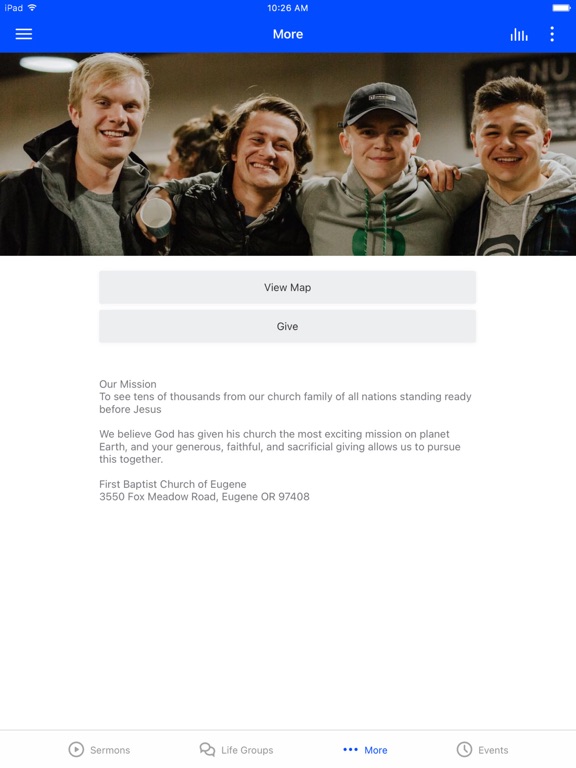Click the View Map button
Viewport: 576px width, 768px height.
[288, 288]
